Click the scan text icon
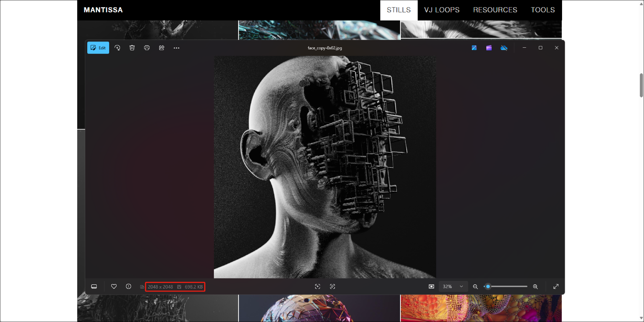 coord(333,286)
